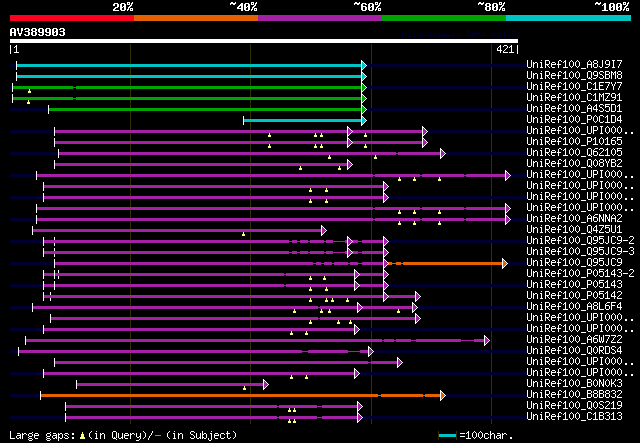The height and width of the screenshot is (443, 640).
Task: Open hit UniRef100_P0C1D4
Action: click(574, 119)
